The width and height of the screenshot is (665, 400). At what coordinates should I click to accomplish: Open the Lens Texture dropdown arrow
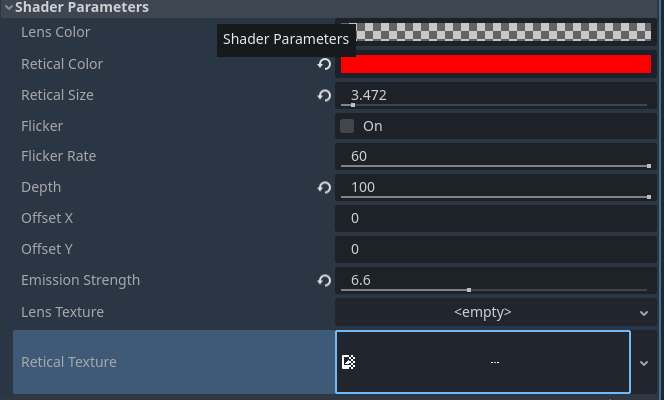click(644, 313)
